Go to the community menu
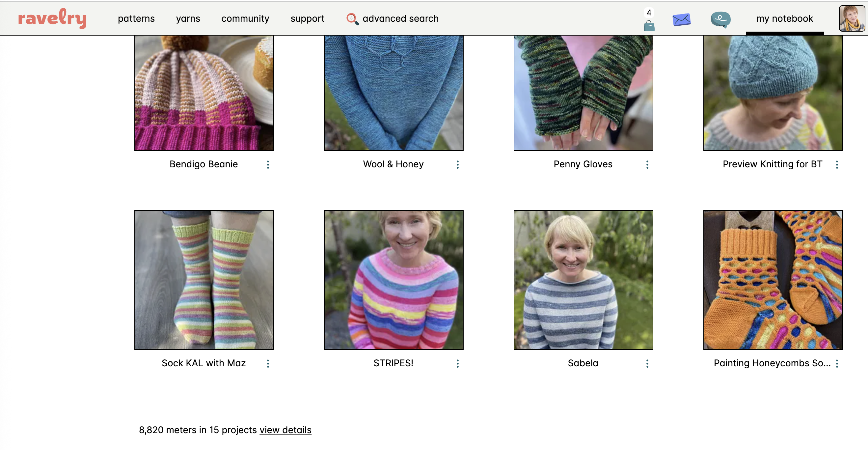 point(245,18)
